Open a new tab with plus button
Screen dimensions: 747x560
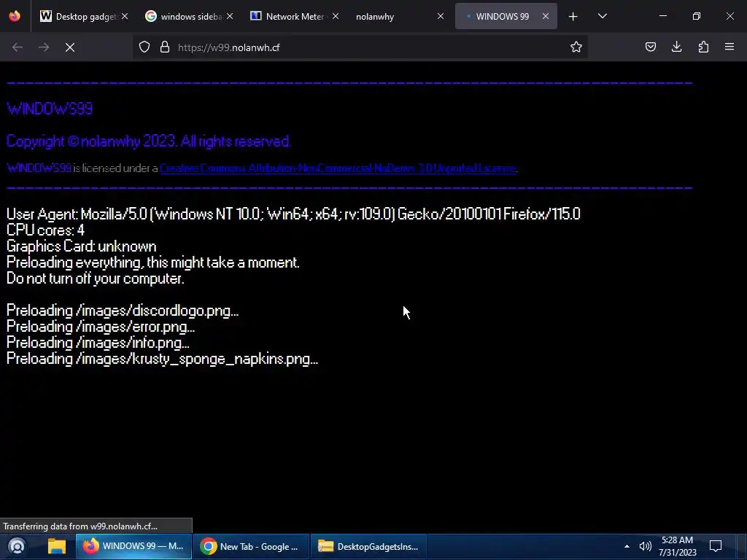tap(573, 17)
